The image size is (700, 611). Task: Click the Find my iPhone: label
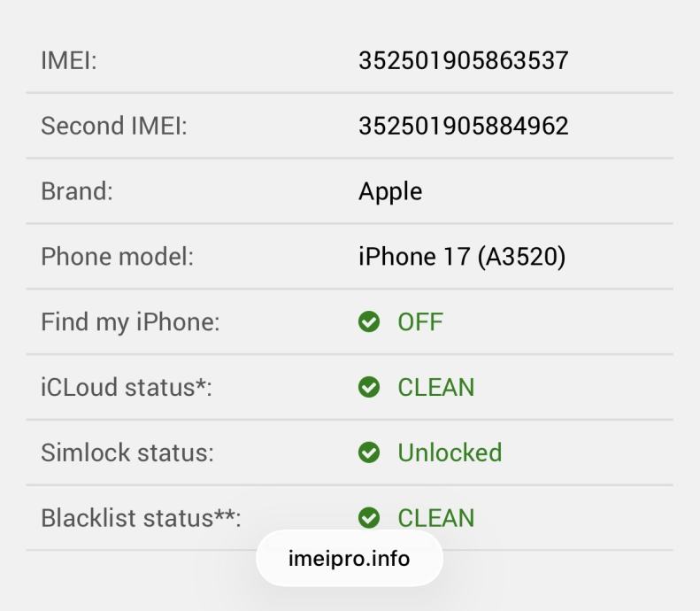click(x=130, y=321)
